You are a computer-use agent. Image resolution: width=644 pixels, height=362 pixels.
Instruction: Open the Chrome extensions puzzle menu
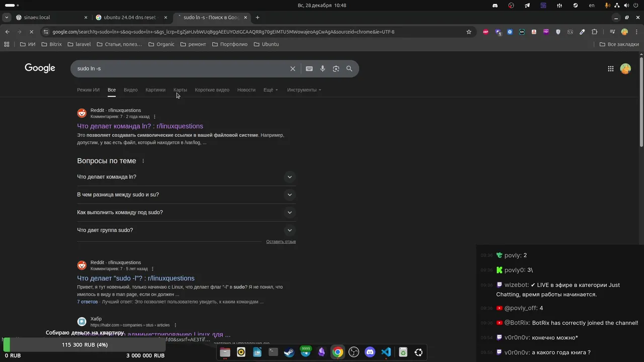(594, 32)
